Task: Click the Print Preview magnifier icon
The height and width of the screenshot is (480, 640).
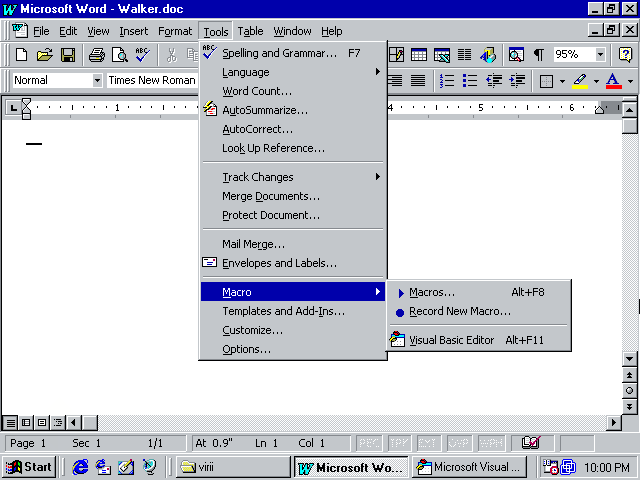Action: click(120, 54)
